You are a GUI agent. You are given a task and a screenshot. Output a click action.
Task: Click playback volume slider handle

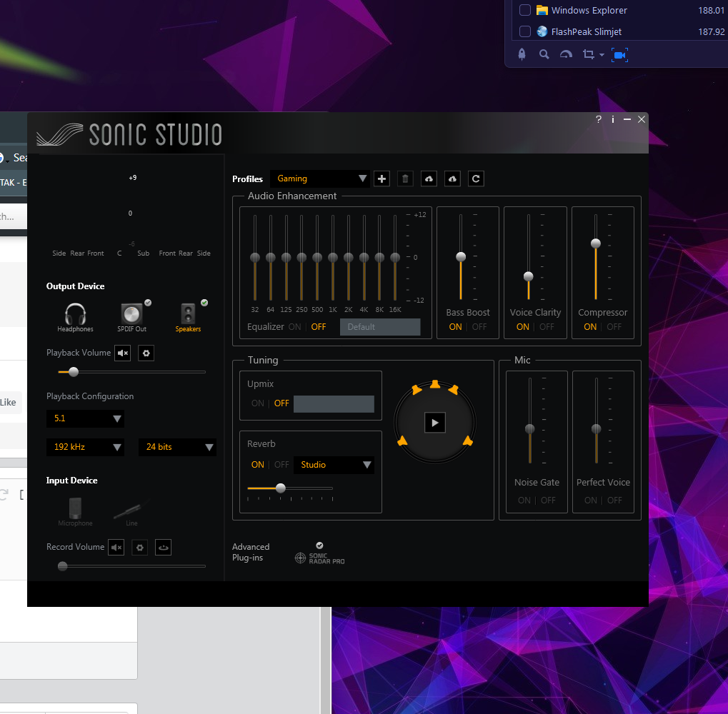click(74, 372)
